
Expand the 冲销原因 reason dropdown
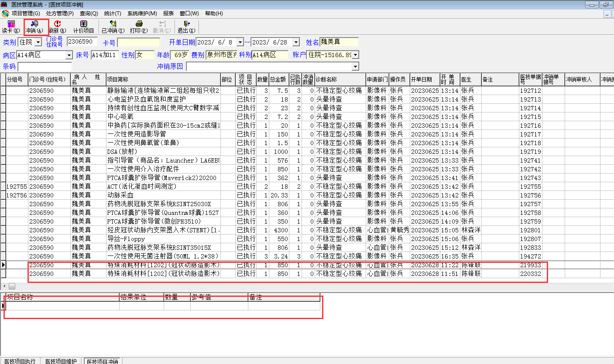click(355, 67)
